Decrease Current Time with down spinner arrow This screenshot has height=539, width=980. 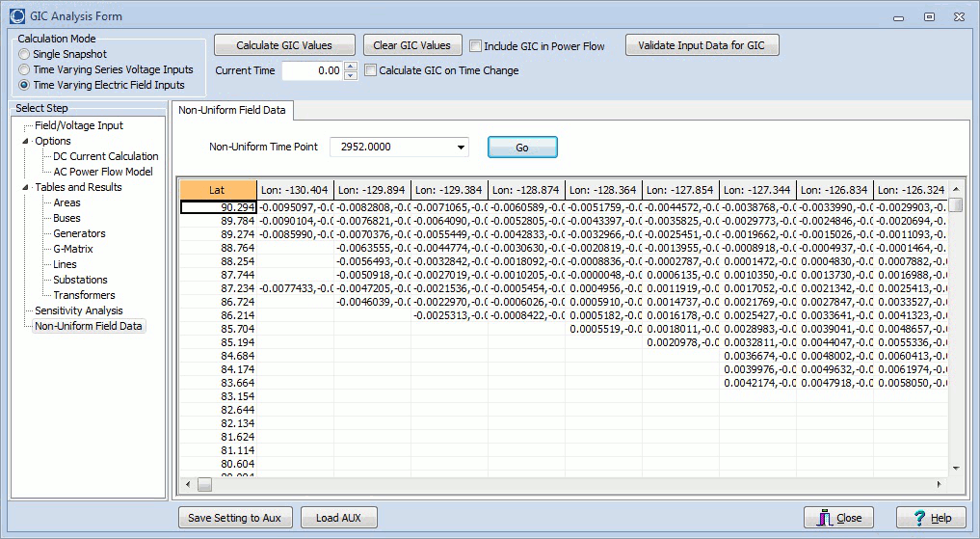tap(351, 75)
